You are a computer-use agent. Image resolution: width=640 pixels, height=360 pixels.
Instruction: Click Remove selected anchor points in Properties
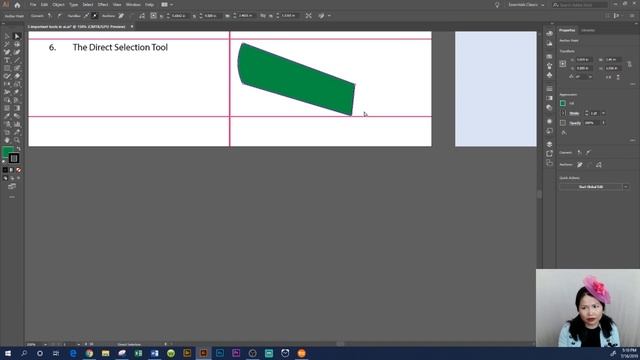pyautogui.click(x=580, y=165)
